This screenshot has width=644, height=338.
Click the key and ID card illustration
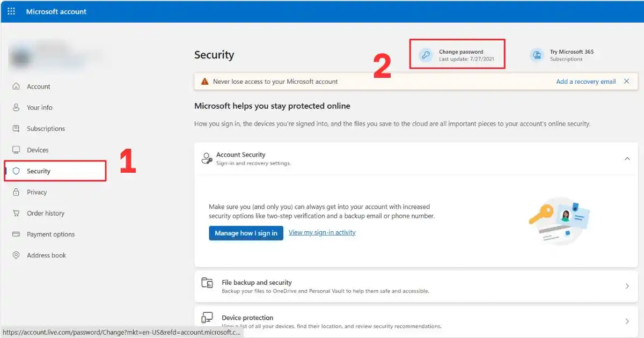pos(560,220)
